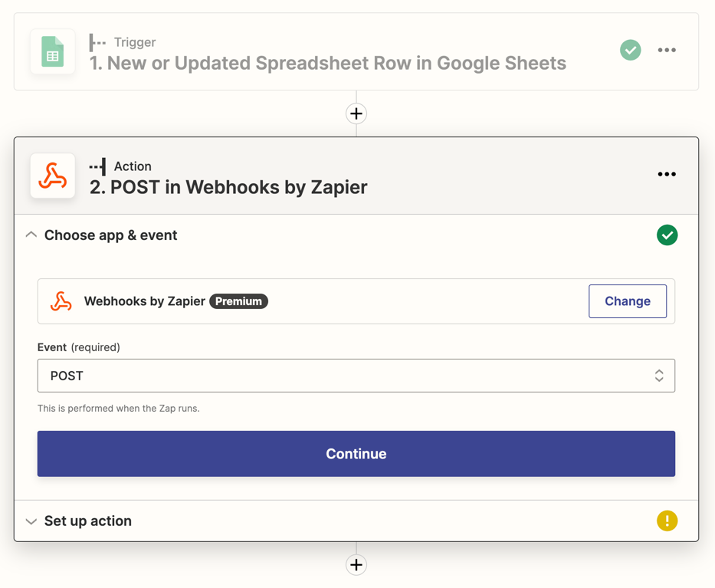
Task: Collapse the Choose app & event section
Action: tap(31, 235)
